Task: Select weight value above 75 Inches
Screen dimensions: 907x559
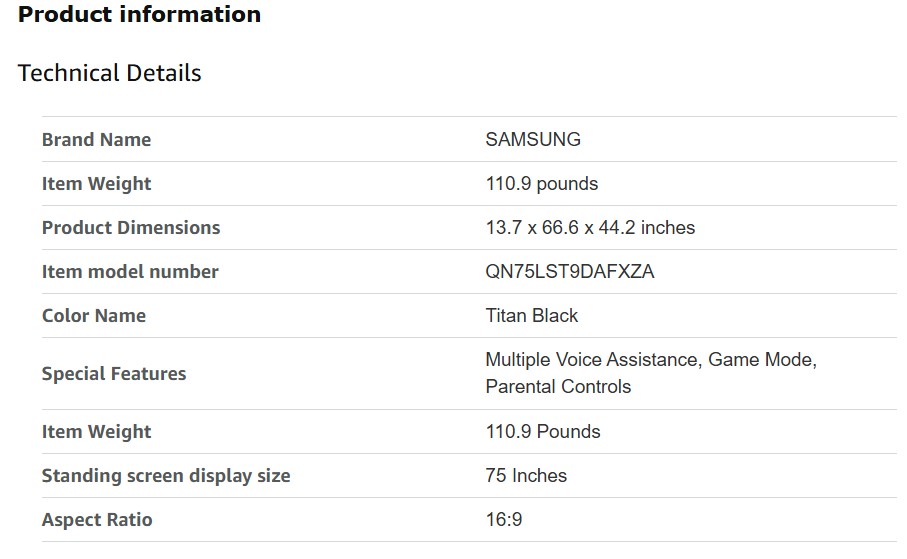Action: 543,432
